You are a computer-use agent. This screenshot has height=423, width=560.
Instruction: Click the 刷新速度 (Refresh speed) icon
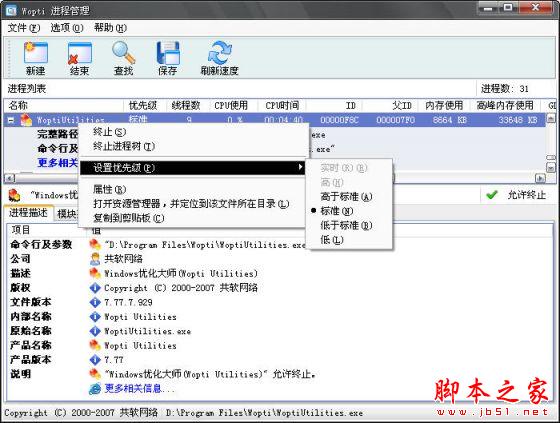[x=220, y=53]
